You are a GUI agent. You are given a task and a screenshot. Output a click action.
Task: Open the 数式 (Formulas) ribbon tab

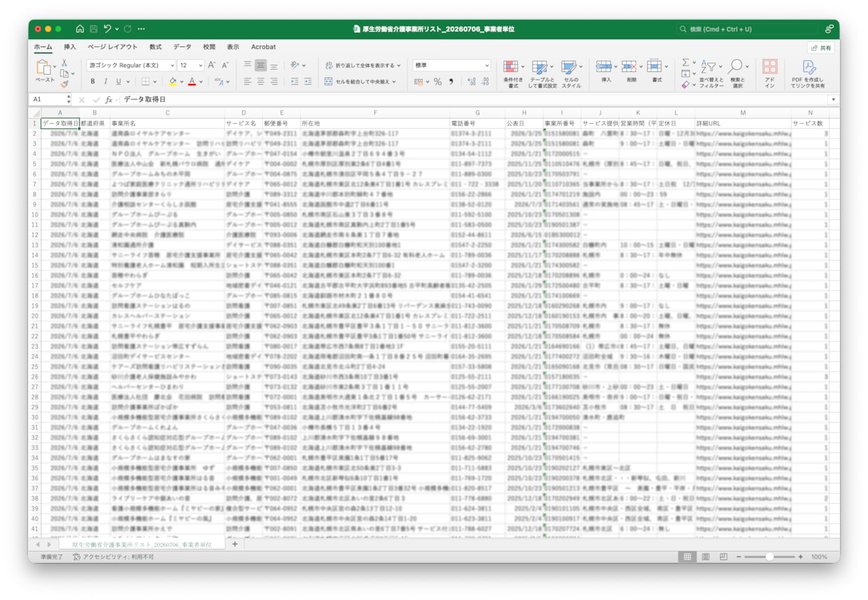pyautogui.click(x=155, y=47)
